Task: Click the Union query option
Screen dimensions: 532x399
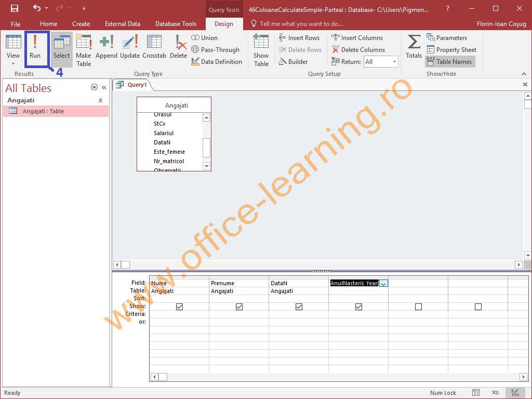Action: (x=204, y=37)
